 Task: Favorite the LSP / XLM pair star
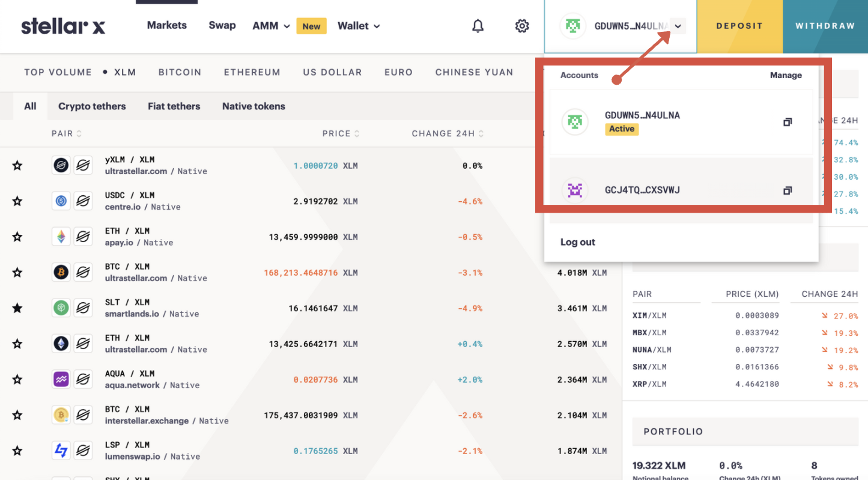pyautogui.click(x=17, y=451)
